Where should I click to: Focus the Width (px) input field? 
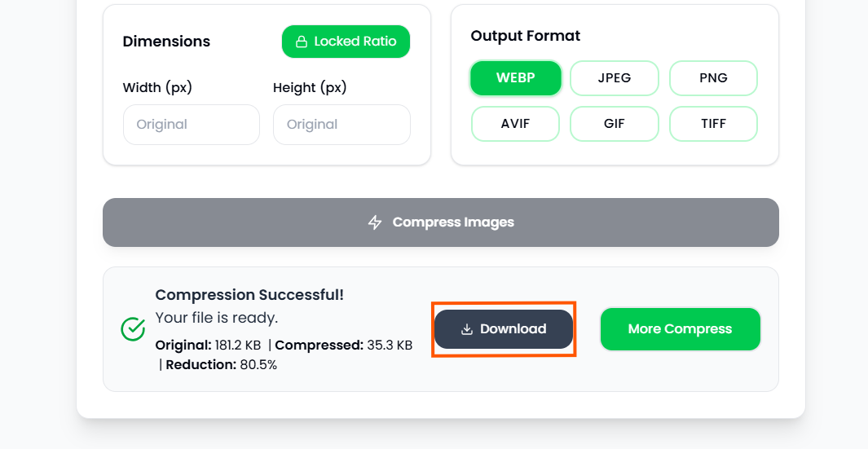point(192,125)
